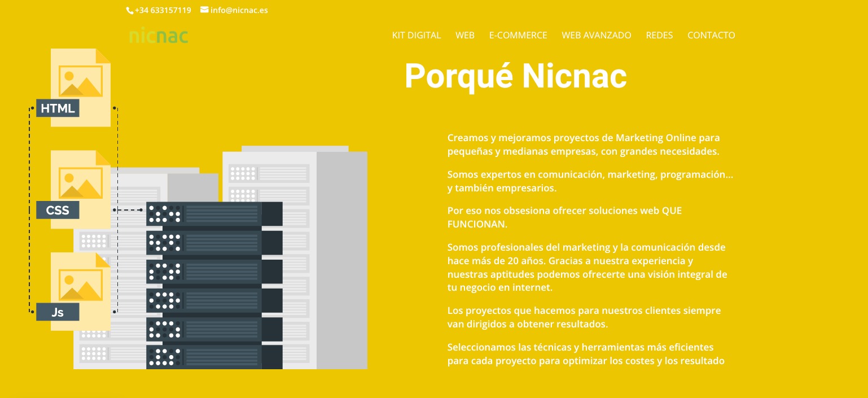The image size is (868, 398).
Task: Click the HTML label in illustration
Action: pyautogui.click(x=58, y=108)
